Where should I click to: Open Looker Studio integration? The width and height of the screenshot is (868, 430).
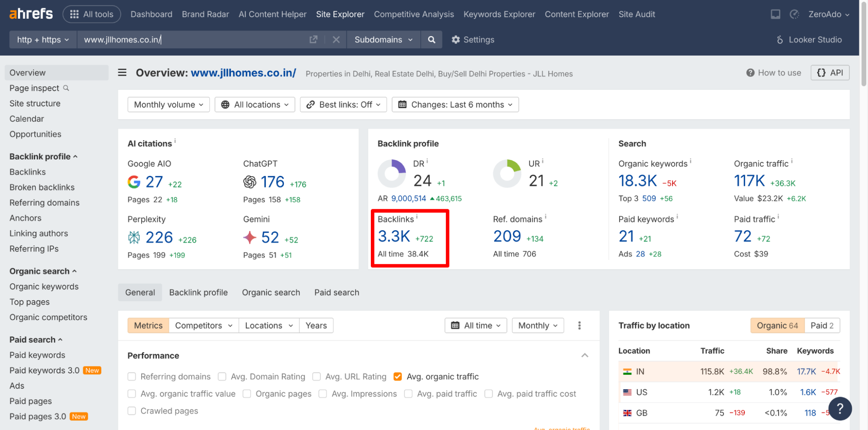pyautogui.click(x=809, y=40)
